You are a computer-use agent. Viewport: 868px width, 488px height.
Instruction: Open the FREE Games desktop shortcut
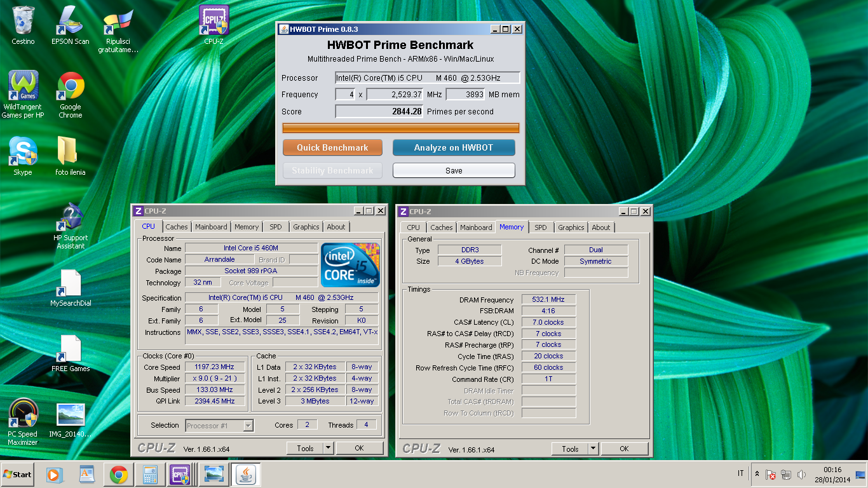(71, 353)
